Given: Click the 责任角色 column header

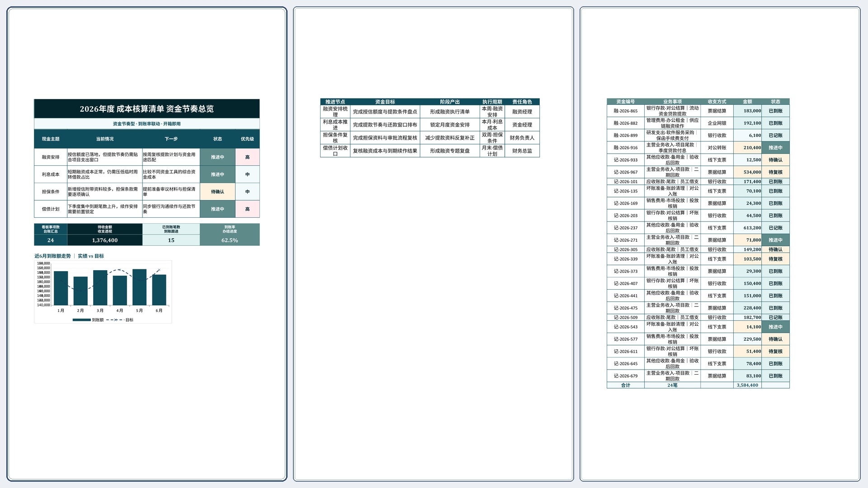Looking at the screenshot, I should click(x=522, y=102).
